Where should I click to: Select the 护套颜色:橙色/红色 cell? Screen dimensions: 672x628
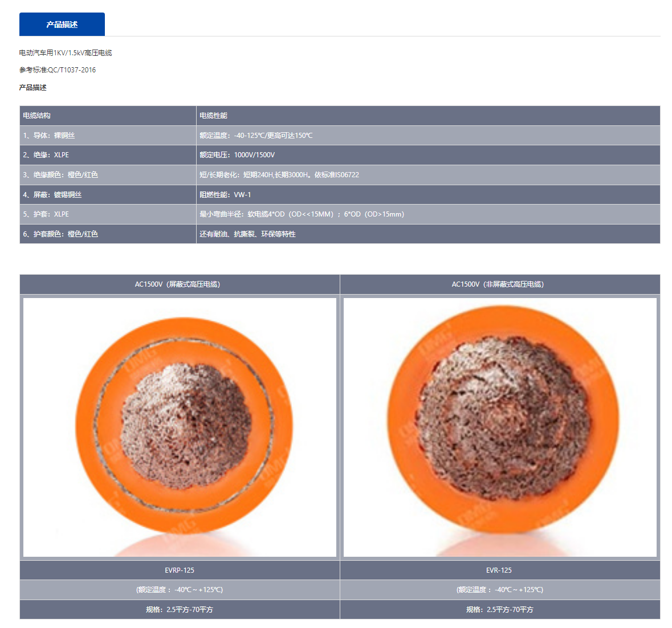60,234
